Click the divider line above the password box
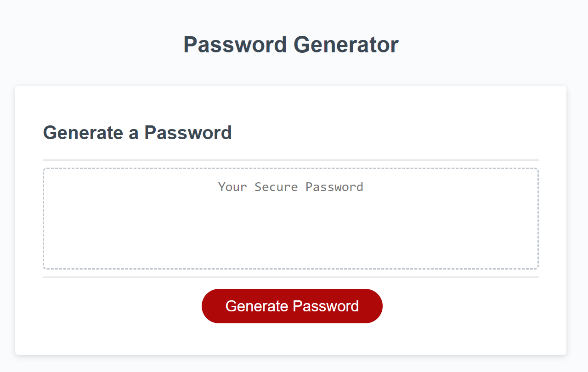Viewport: 588px width, 372px height. (290, 160)
